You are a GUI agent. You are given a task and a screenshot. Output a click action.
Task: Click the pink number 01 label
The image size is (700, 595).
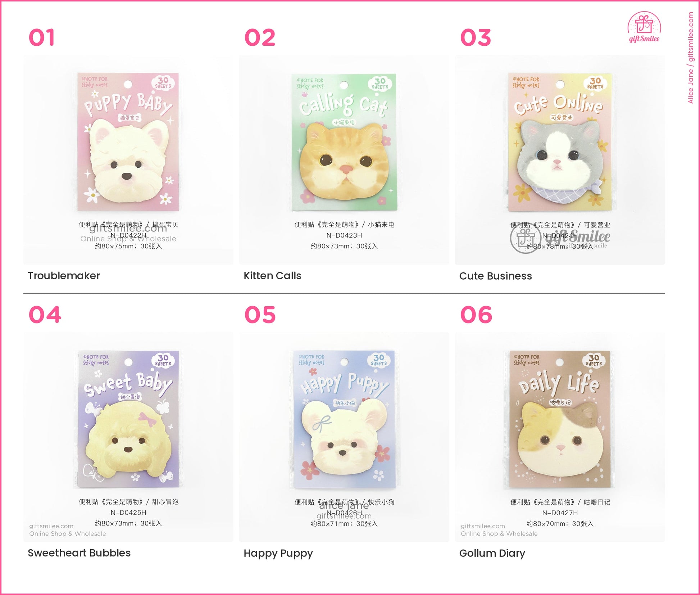42,37
